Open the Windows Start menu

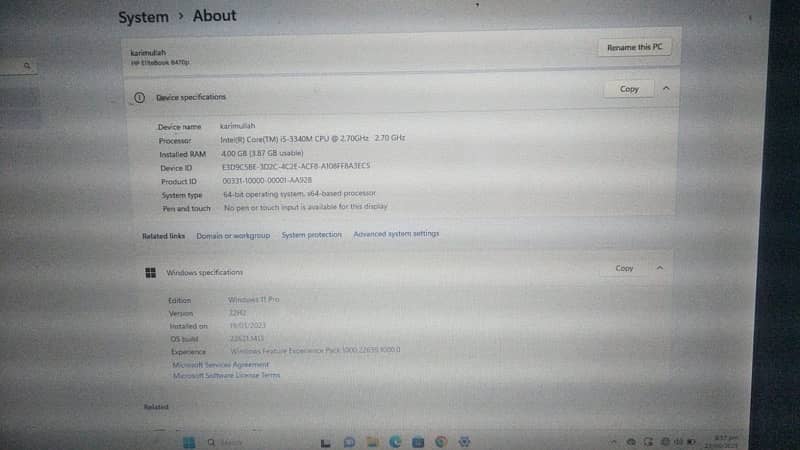(x=189, y=442)
